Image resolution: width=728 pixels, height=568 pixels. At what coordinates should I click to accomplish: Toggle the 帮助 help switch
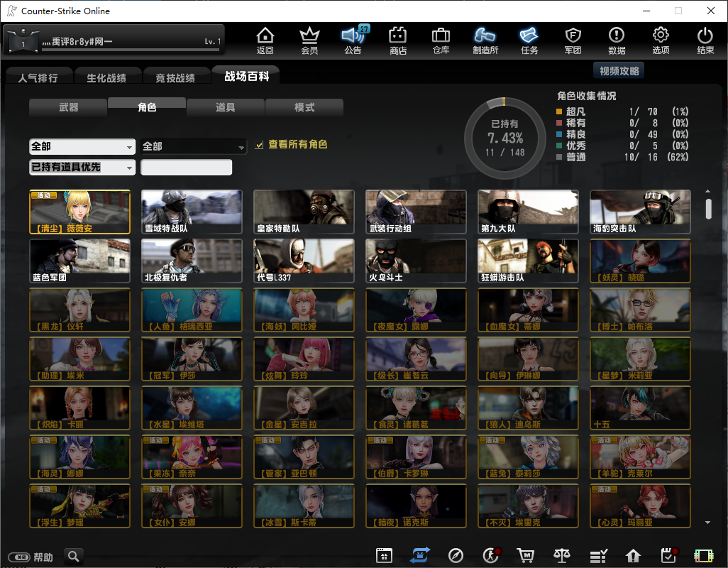pyautogui.click(x=20, y=557)
